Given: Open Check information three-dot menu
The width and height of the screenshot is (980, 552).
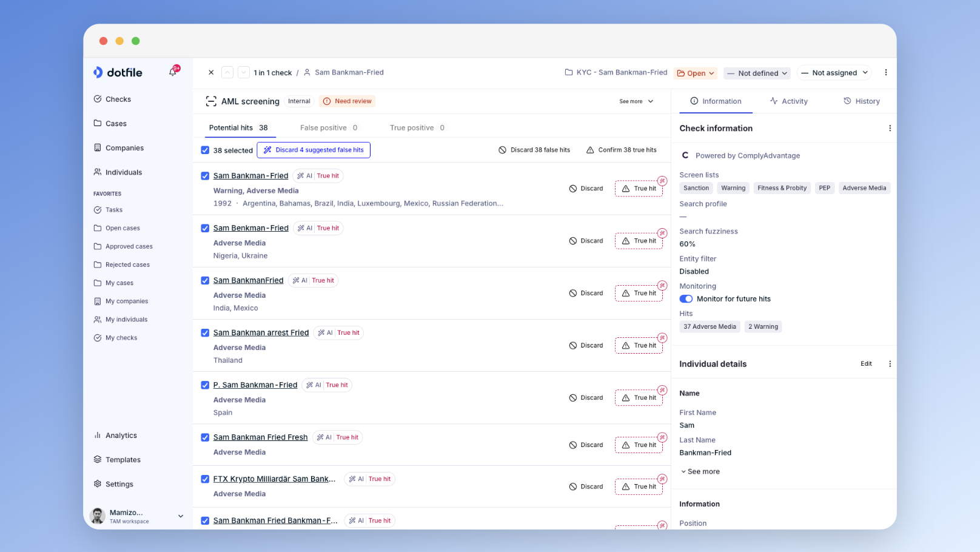Looking at the screenshot, I should pyautogui.click(x=890, y=128).
